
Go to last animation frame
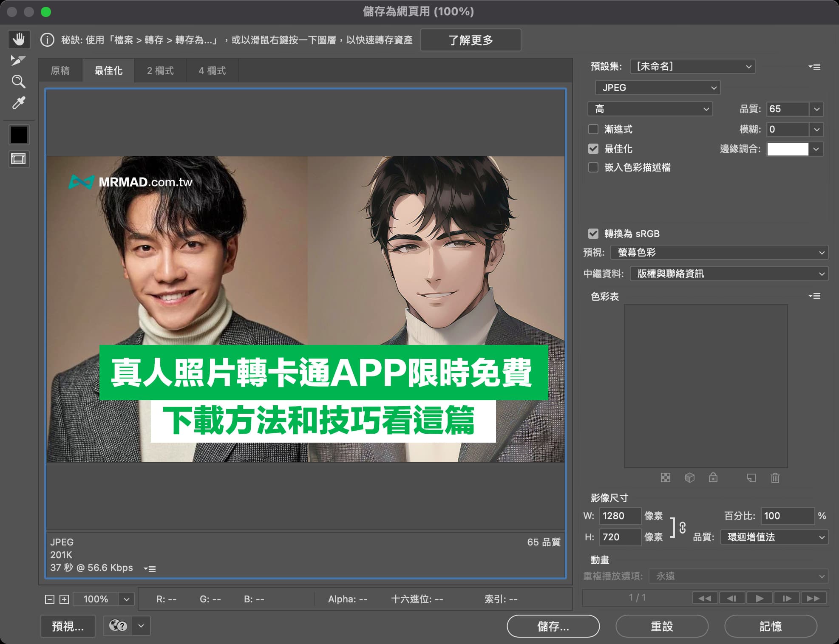click(x=813, y=598)
